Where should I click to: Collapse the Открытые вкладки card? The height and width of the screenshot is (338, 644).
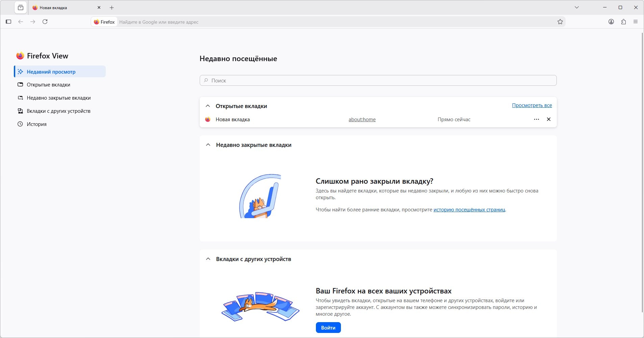tap(208, 106)
